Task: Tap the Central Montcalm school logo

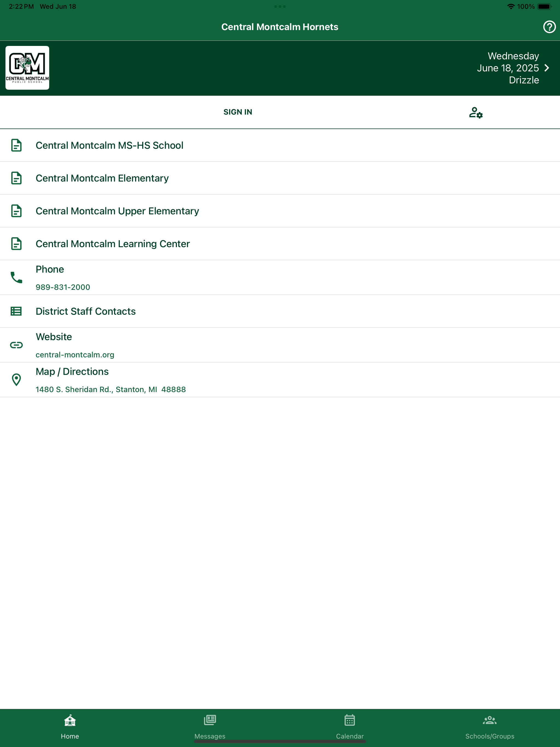Action: coord(27,68)
